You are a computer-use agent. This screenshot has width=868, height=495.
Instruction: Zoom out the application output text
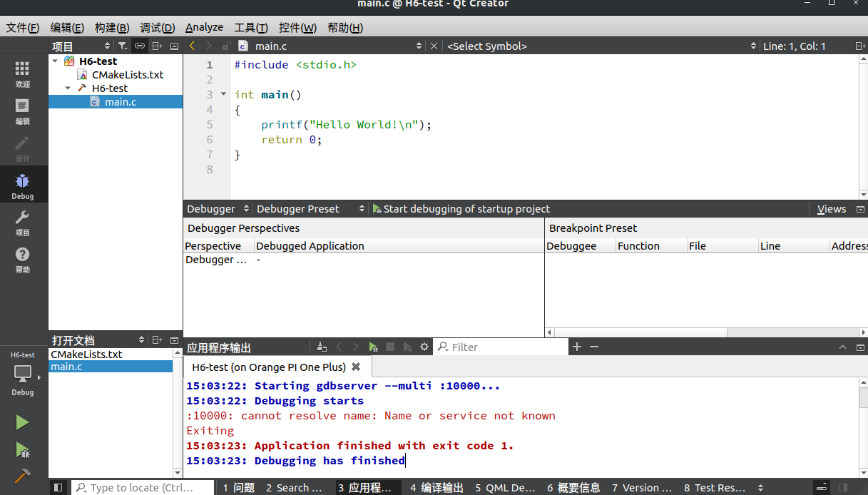coord(593,347)
